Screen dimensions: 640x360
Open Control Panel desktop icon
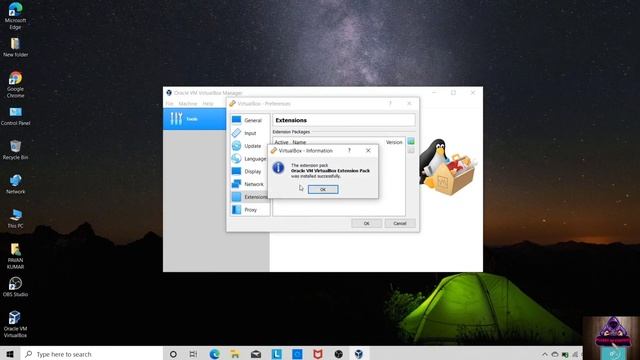(15, 116)
